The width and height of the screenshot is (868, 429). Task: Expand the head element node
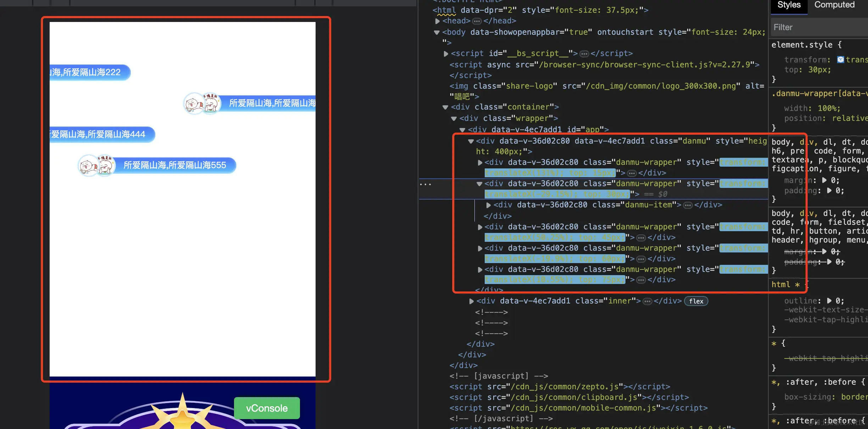pos(438,21)
